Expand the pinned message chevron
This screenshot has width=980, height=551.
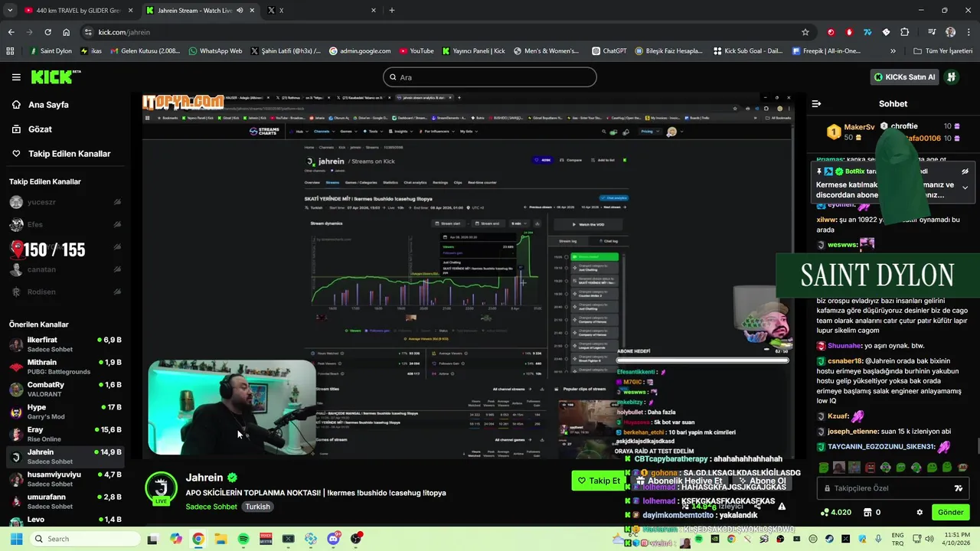point(965,187)
